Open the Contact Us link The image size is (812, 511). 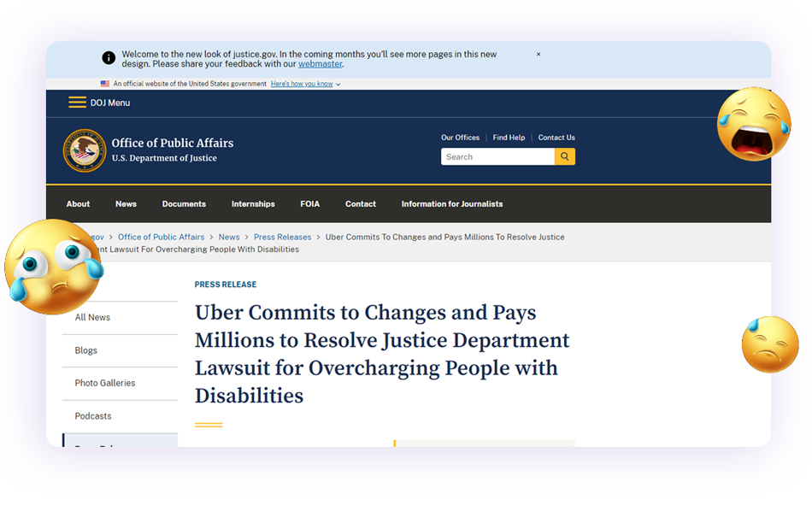coord(556,138)
